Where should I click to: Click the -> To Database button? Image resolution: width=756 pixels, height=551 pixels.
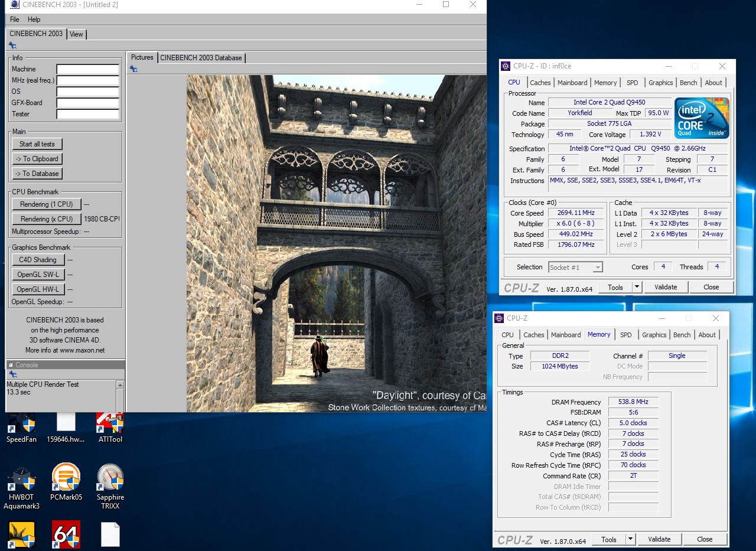[x=37, y=174]
